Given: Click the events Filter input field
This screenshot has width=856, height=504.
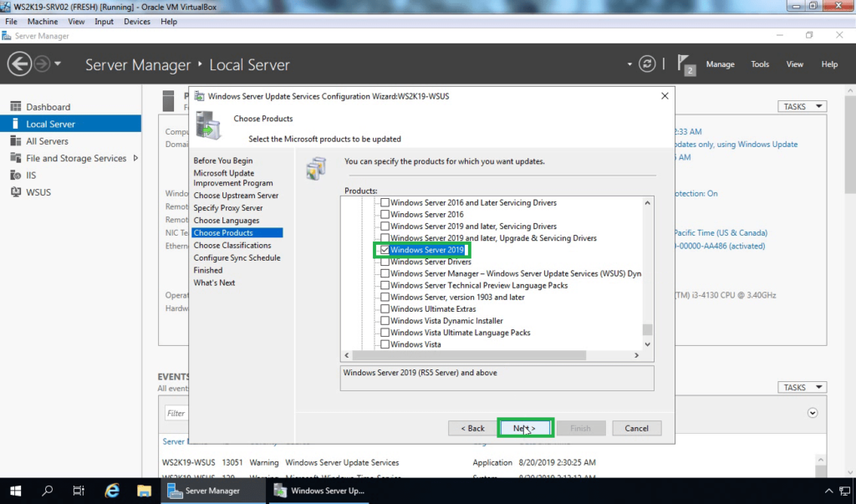Looking at the screenshot, I should pyautogui.click(x=177, y=414).
